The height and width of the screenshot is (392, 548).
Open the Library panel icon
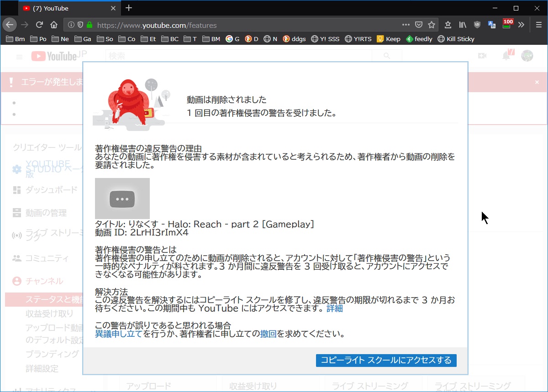tap(463, 25)
